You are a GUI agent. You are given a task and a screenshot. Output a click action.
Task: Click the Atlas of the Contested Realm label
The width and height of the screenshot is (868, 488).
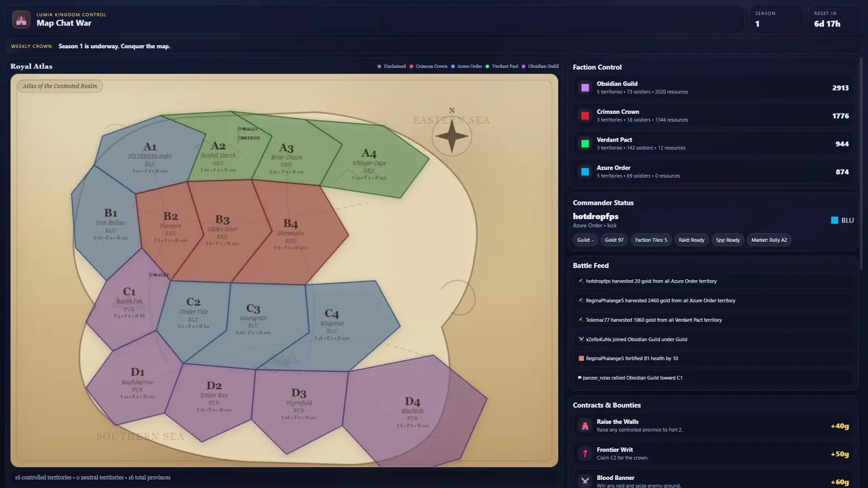[60, 86]
